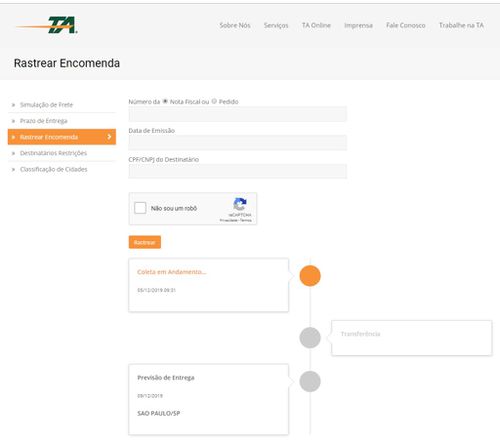Open Sobre Nós in the top navigation
The width and height of the screenshot is (500, 443).
[x=235, y=25]
